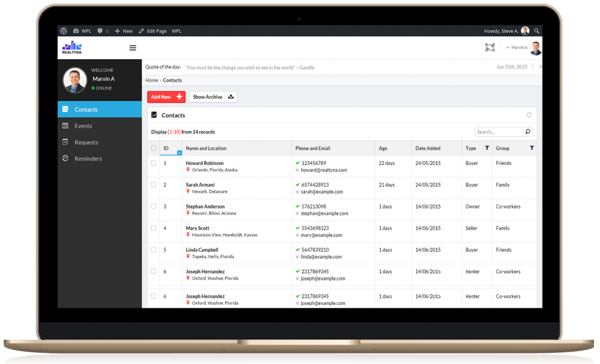Image resolution: width=600 pixels, height=364 pixels.
Task: Toggle the select-all checkbox in table header
Action: [x=154, y=148]
